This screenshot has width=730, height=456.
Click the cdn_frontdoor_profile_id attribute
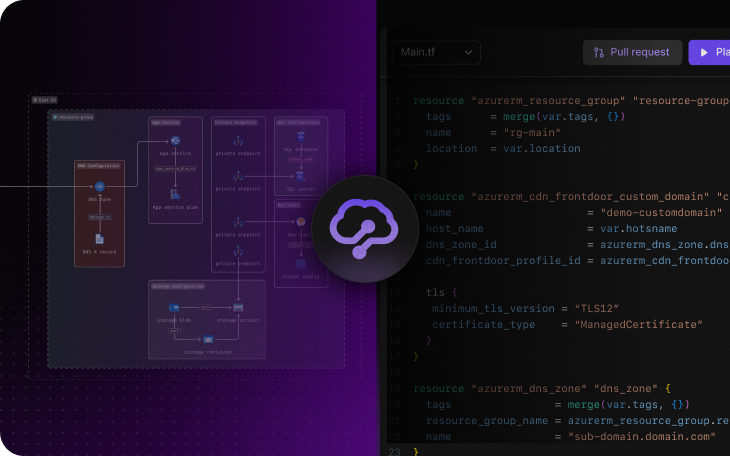(x=503, y=260)
